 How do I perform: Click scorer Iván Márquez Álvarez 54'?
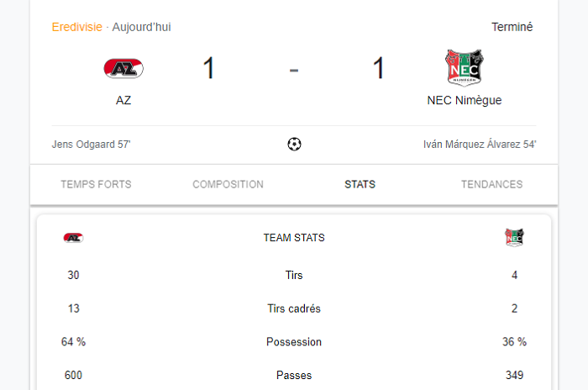(x=480, y=145)
